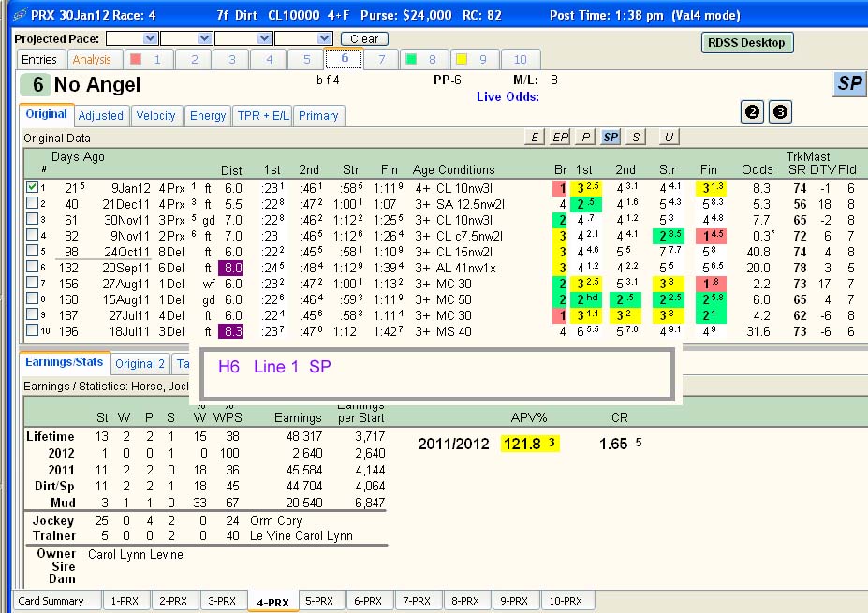Select horse tab 3
This screenshot has height=613, width=868.
click(x=232, y=59)
